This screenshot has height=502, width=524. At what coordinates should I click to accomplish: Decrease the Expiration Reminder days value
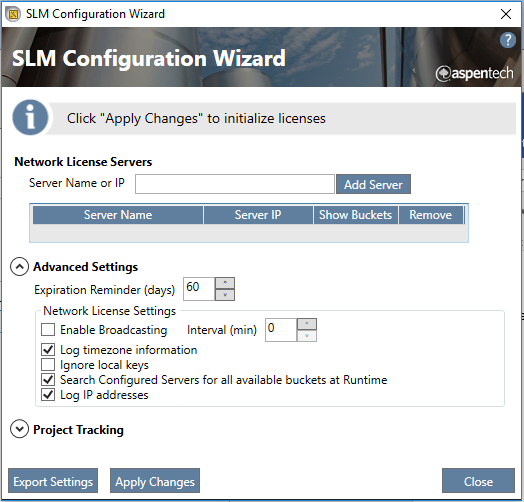(225, 295)
